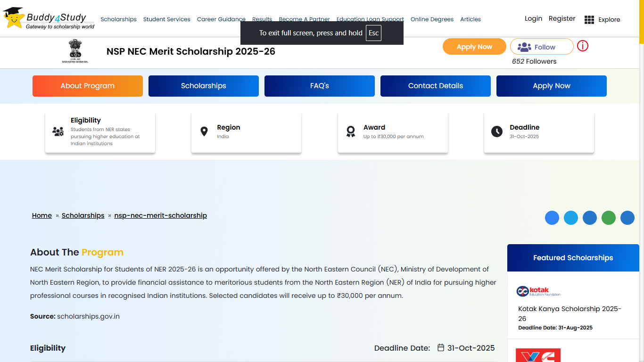Image resolution: width=644 pixels, height=362 pixels.
Task: Open Become A Partner nav link
Action: [x=304, y=19]
